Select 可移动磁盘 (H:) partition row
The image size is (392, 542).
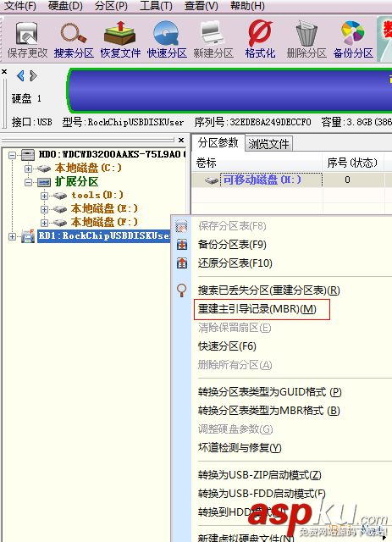291,180
